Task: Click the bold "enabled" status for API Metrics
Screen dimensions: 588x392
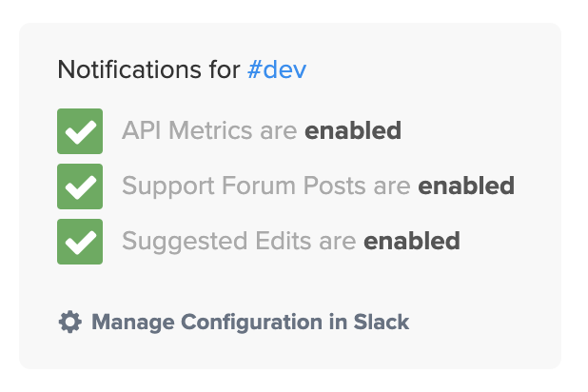Action: pyautogui.click(x=352, y=131)
